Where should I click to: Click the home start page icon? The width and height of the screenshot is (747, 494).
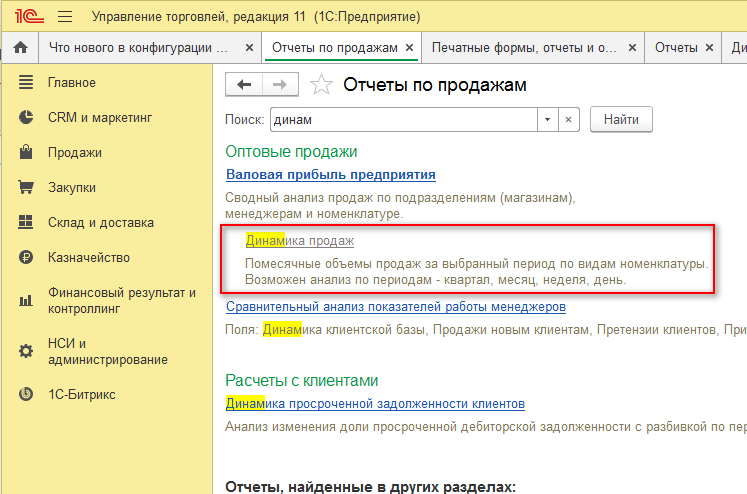tap(20, 47)
